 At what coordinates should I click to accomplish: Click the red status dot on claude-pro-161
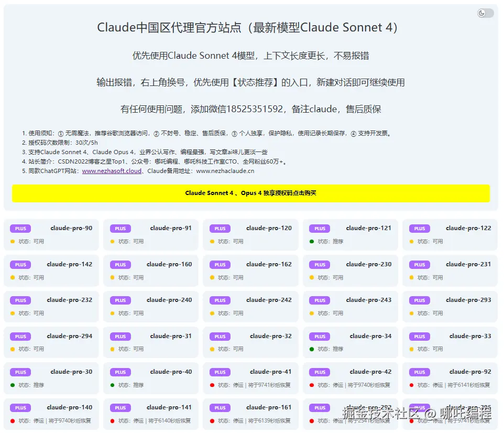[x=212, y=421]
